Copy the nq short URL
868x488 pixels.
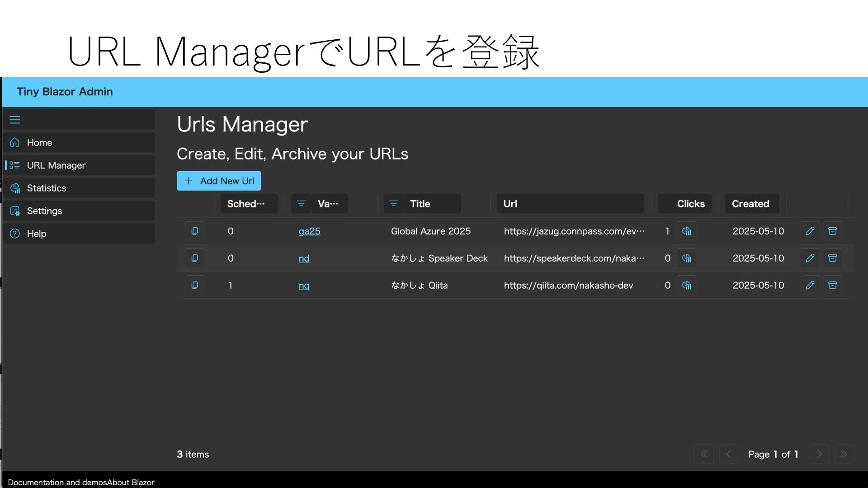pyautogui.click(x=194, y=286)
